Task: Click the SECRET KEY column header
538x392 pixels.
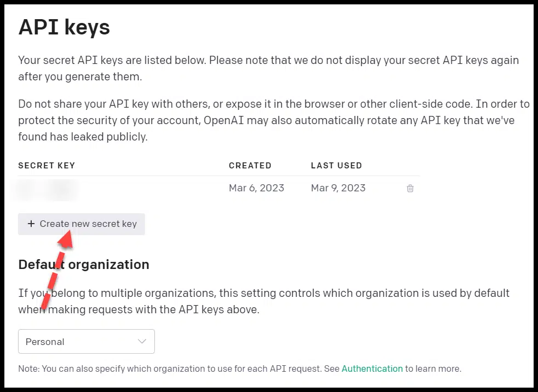Action: (x=47, y=166)
